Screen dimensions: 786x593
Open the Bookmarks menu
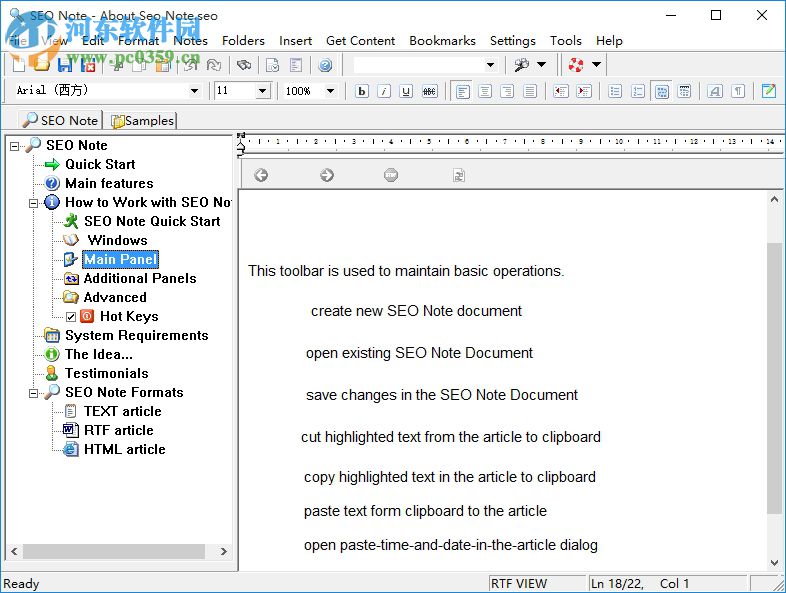[x=442, y=41]
